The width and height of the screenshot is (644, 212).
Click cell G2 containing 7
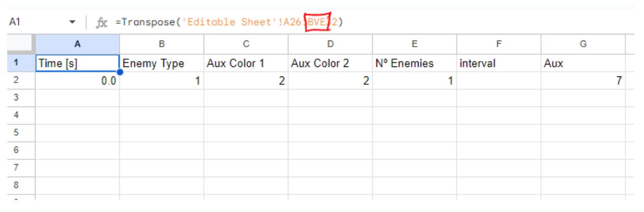(583, 81)
